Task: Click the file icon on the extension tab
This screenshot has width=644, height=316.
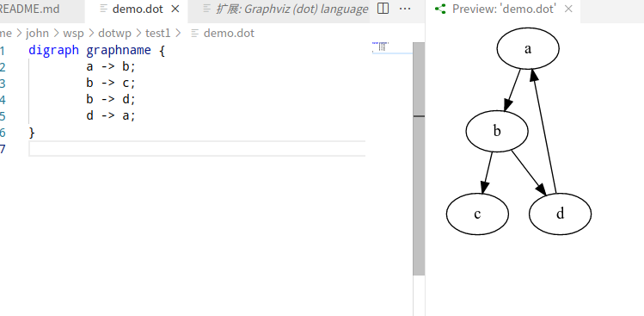Action: [208, 9]
